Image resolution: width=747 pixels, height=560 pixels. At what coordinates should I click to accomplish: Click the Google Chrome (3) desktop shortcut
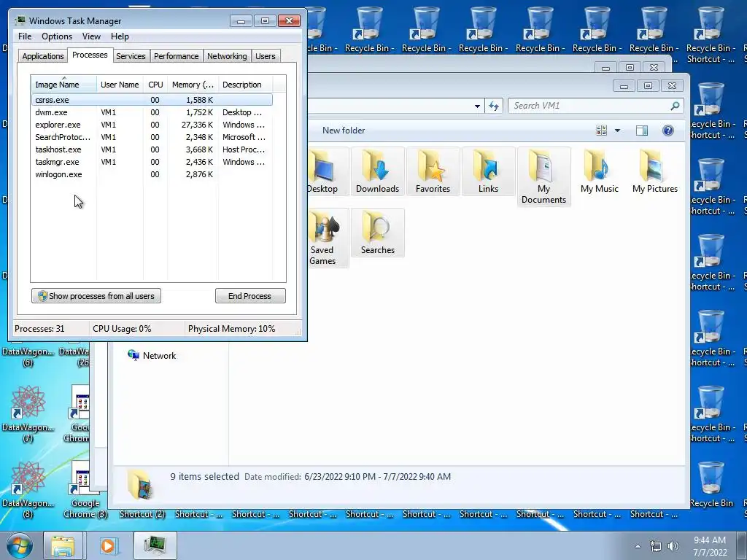(85, 490)
